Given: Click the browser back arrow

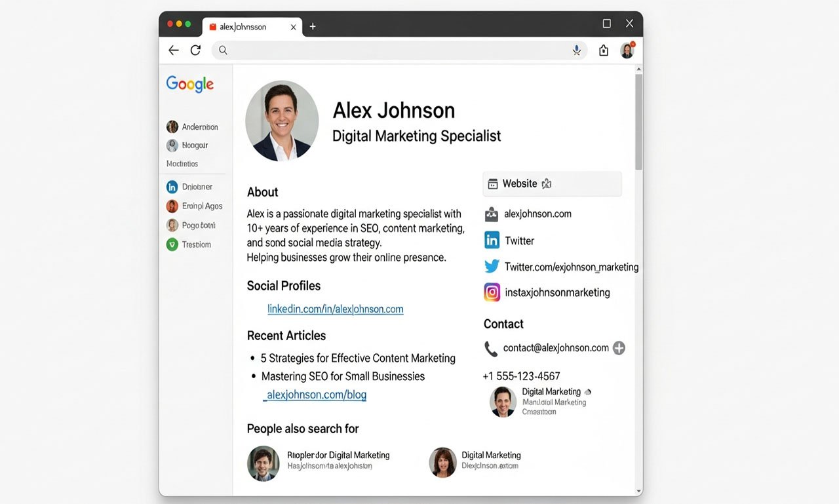Looking at the screenshot, I should [x=173, y=50].
